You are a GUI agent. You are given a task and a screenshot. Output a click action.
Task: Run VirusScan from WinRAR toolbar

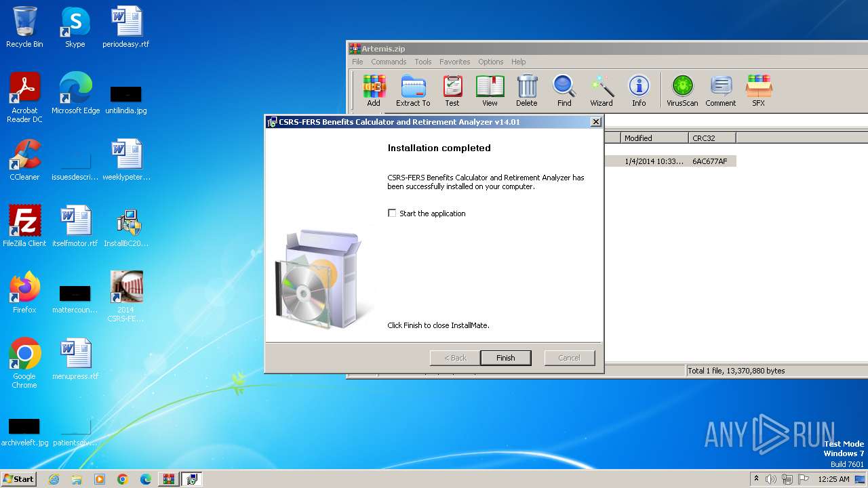tap(682, 91)
